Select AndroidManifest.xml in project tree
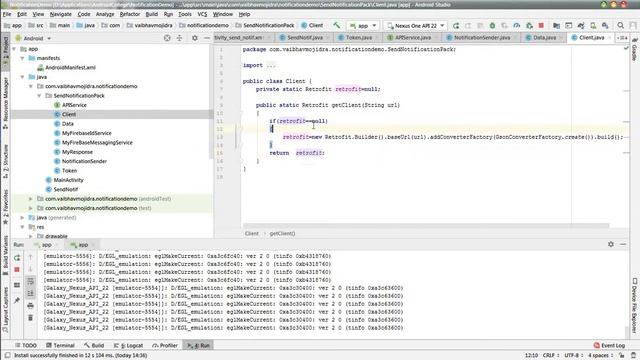 70,67
